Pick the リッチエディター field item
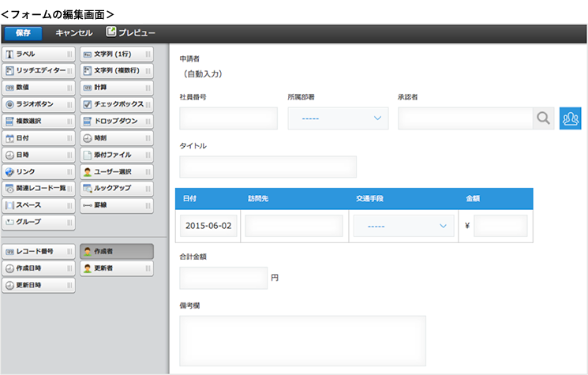588x375 pixels. [x=39, y=70]
